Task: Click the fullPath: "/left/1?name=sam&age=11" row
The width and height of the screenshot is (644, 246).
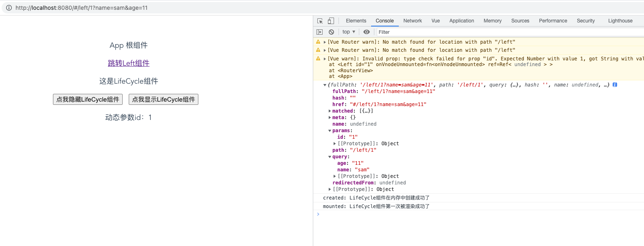Action: [x=384, y=91]
